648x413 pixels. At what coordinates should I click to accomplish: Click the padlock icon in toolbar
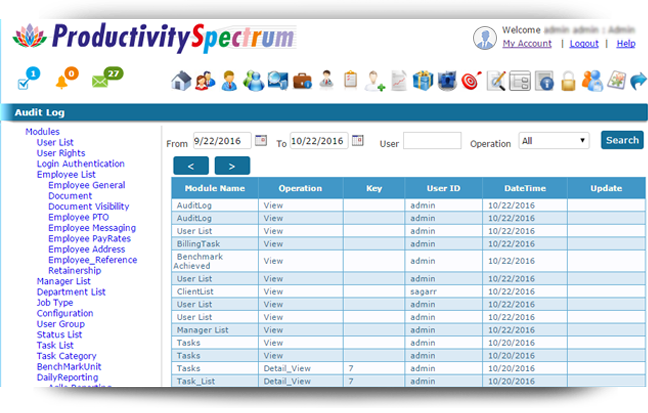point(568,81)
